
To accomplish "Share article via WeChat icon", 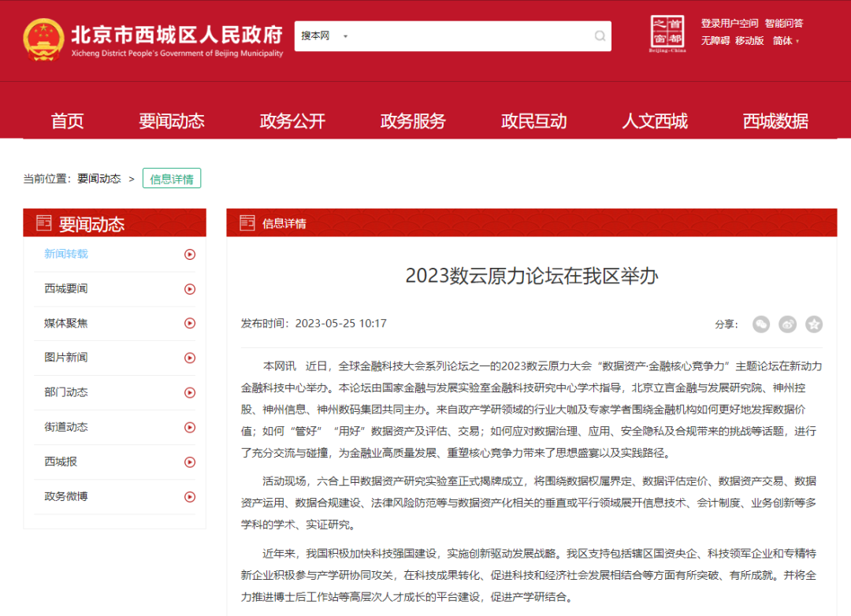I will [760, 324].
